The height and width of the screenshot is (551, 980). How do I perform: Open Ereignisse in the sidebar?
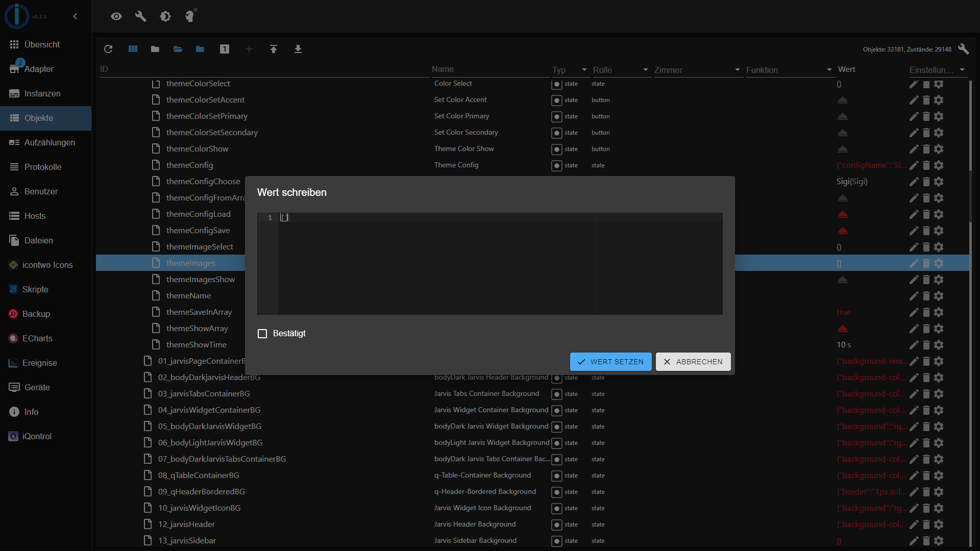tap(45, 363)
